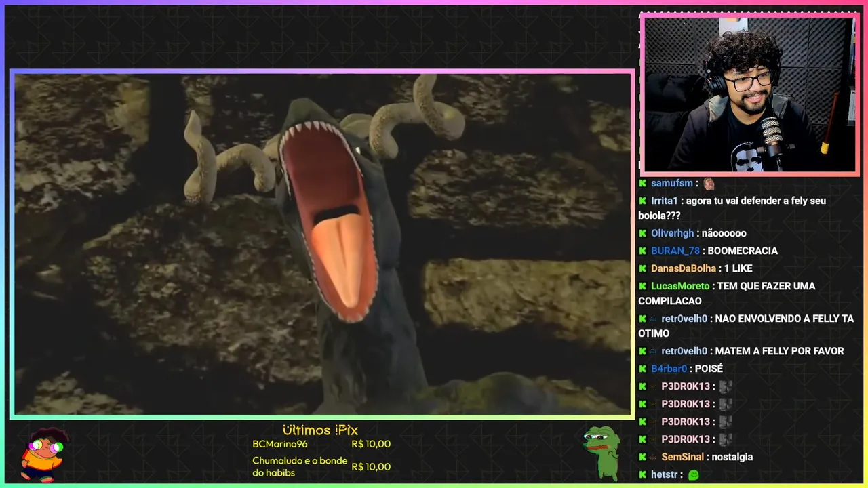Open LucasMoreto's username in chat

(680, 286)
